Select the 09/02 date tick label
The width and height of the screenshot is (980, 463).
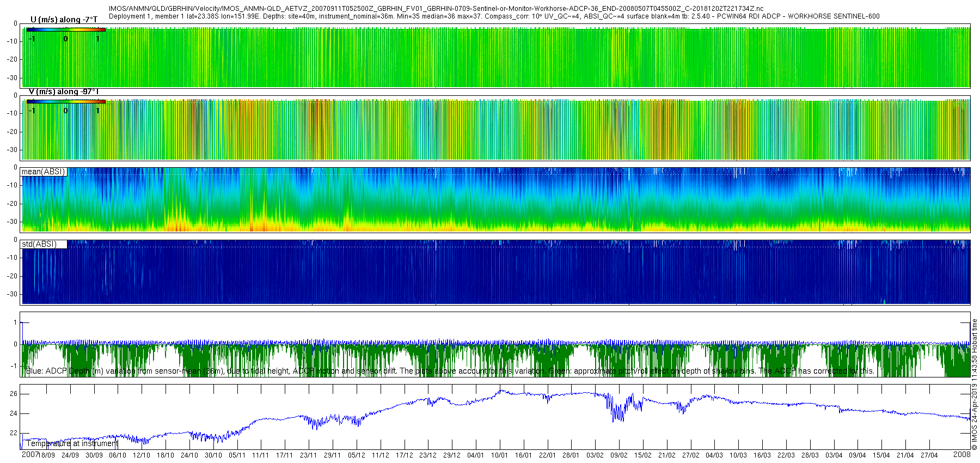[618, 455]
